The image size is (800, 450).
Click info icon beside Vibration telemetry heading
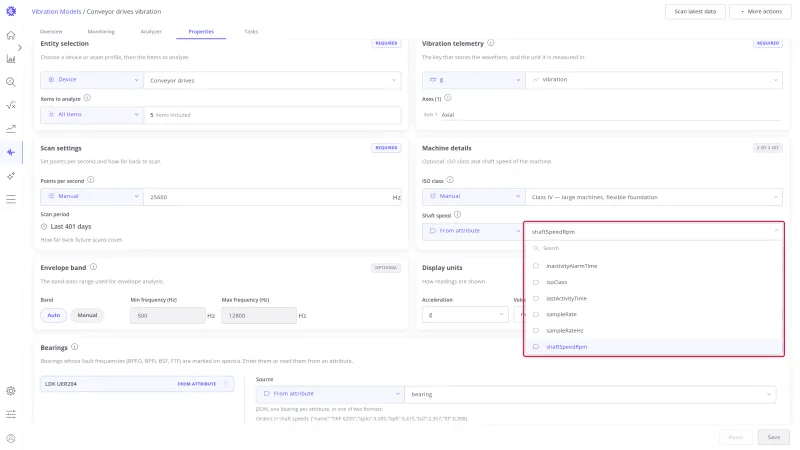click(x=490, y=43)
